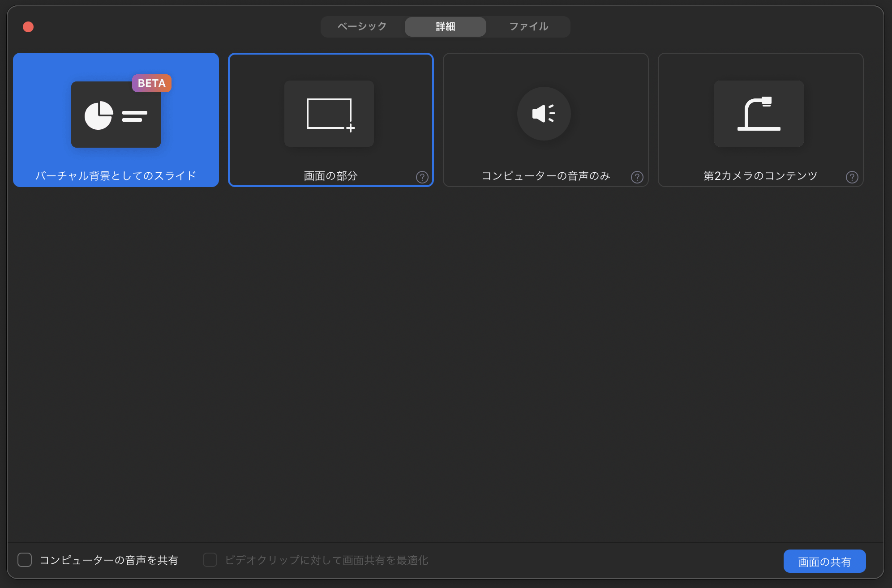
Task: Click the 画面の部分 label text
Action: [x=331, y=176]
